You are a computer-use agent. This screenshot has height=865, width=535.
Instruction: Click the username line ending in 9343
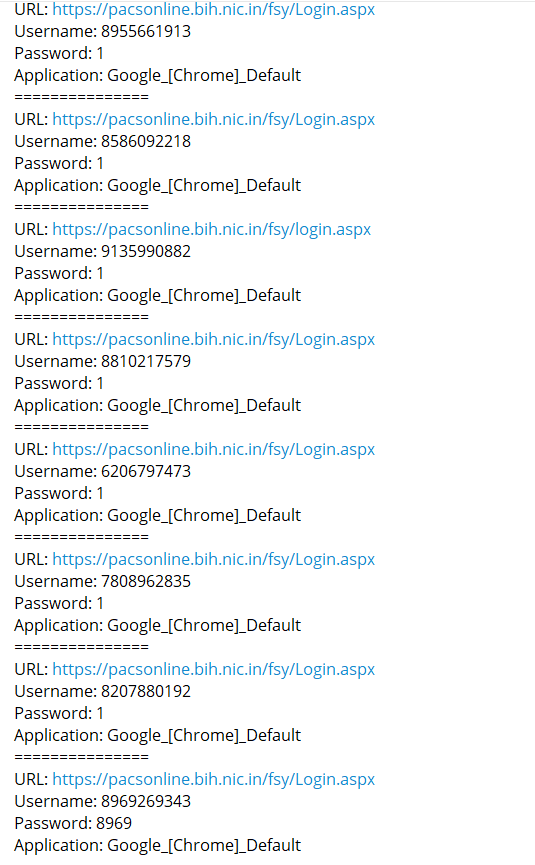(x=103, y=802)
